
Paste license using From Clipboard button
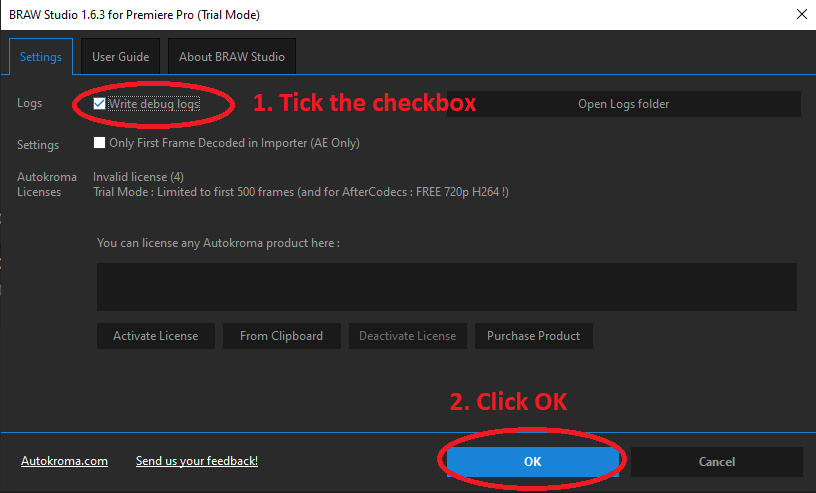(282, 336)
